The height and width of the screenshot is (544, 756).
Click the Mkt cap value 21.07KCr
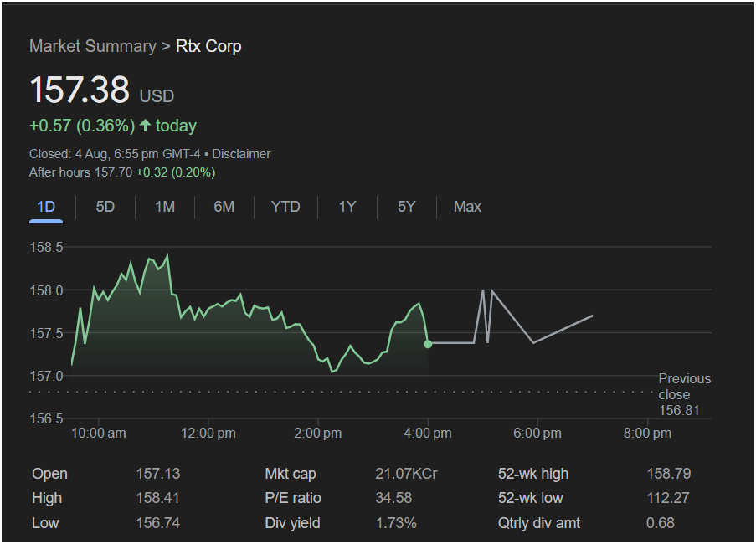point(406,474)
